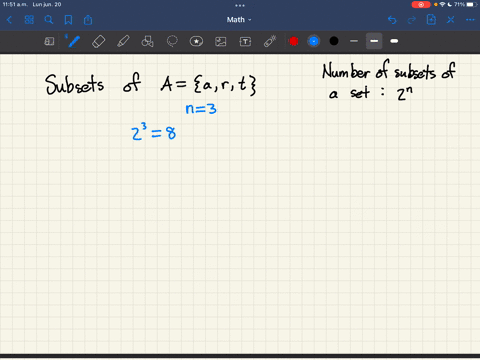The image size is (480, 360).
Task: Select the Eraser tool
Action: [x=98, y=41]
